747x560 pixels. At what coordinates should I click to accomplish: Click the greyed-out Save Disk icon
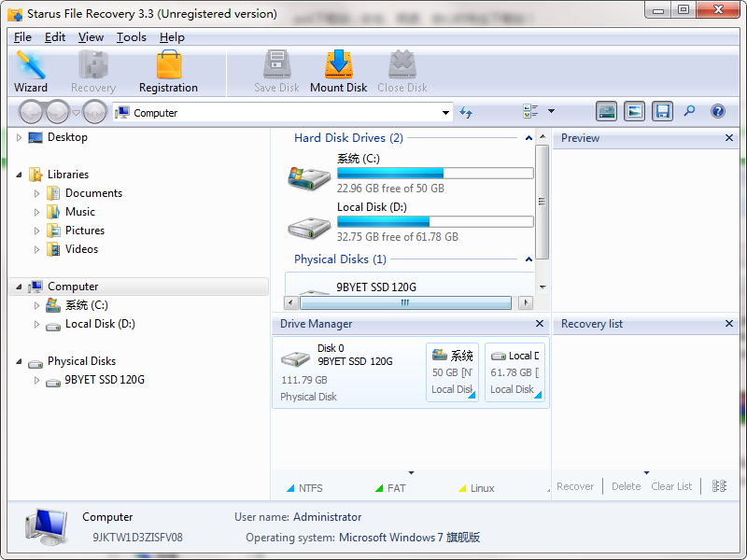[x=276, y=72]
